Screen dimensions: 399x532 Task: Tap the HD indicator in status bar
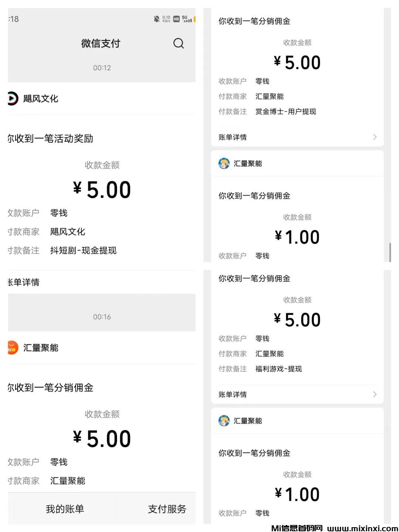176,19
